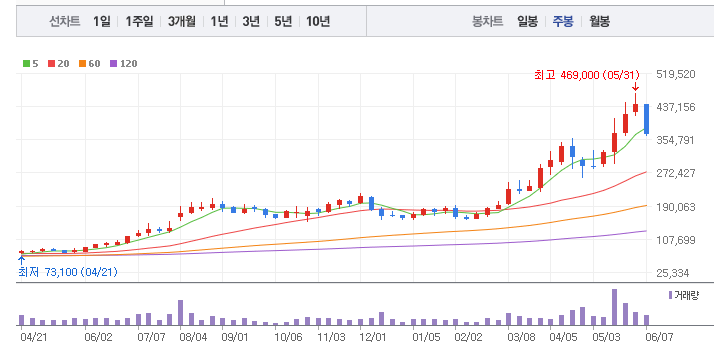714x362 pixels.
Task: Click the blue arrow marking the low
Action: [x=21, y=260]
